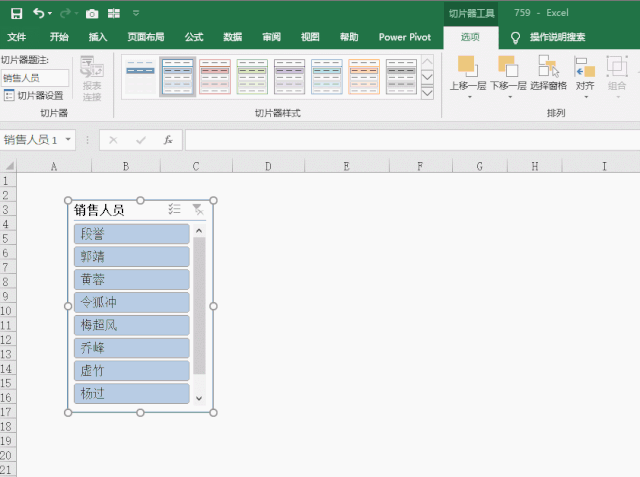Open 切片器设置 slicer settings
The height and width of the screenshot is (477, 640).
pyautogui.click(x=35, y=95)
